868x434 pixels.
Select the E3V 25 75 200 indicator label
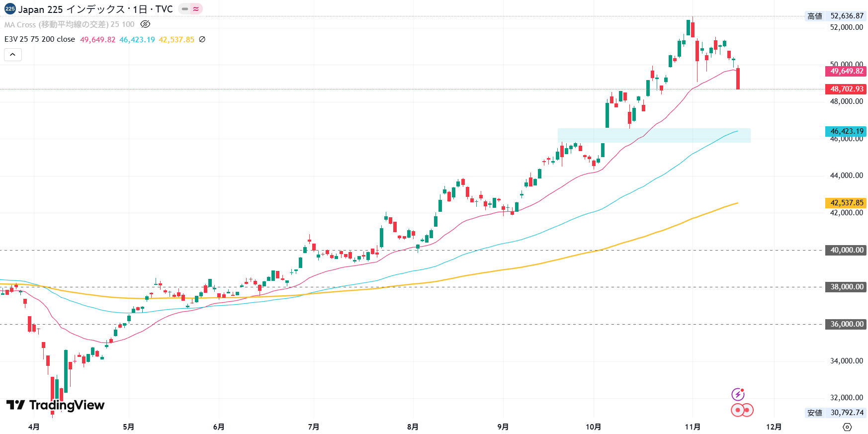click(x=40, y=39)
